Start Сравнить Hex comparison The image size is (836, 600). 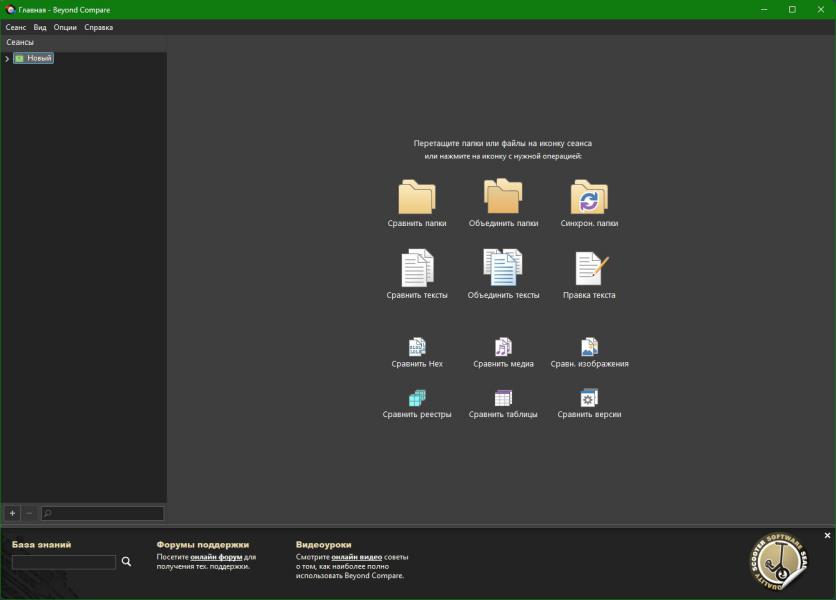click(x=417, y=347)
